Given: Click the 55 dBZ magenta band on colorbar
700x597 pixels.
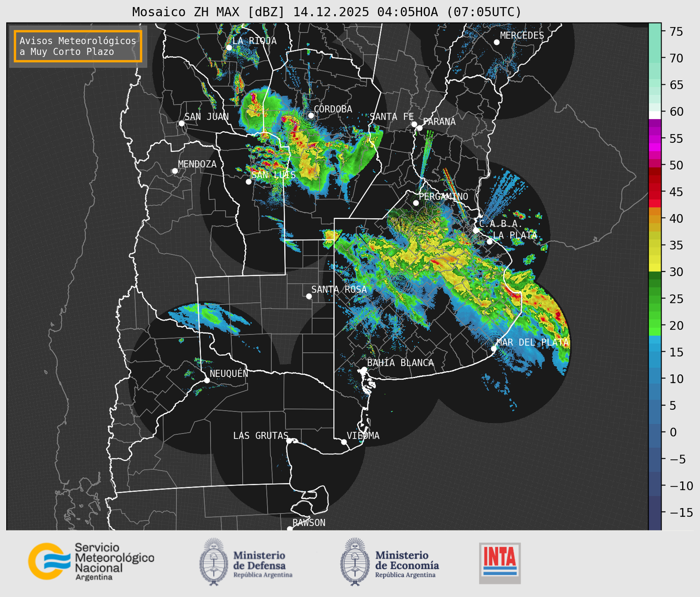Looking at the screenshot, I should [x=655, y=138].
